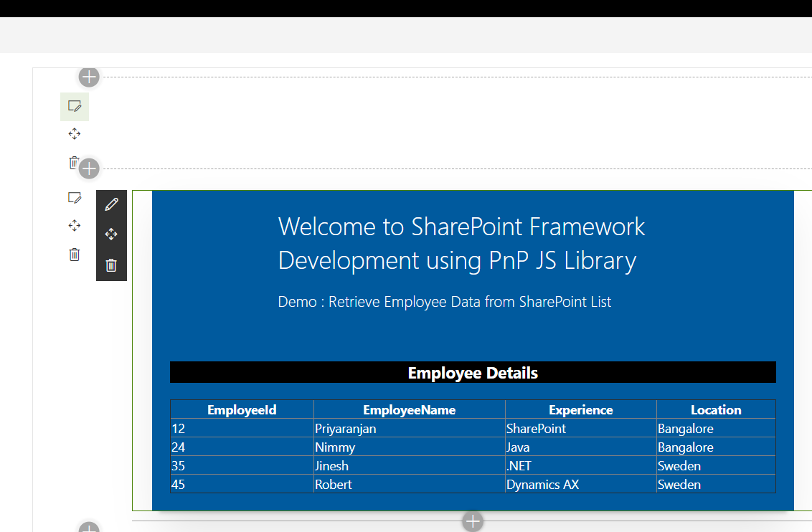Screen dimensions: 812x532
Task: Delete web part using the dark toolbar trash icon
Action: pos(111,265)
